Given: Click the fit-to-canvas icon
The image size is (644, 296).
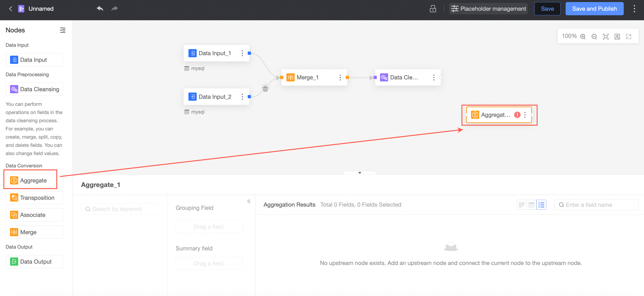Looking at the screenshot, I should tap(605, 36).
